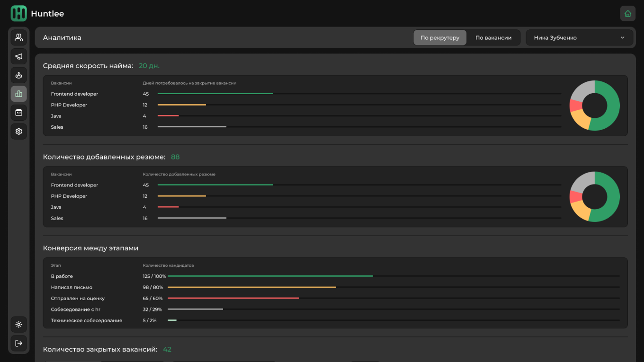Switch to the «По вакансии» view
Viewport: 644px width, 362px height.
tap(493, 38)
